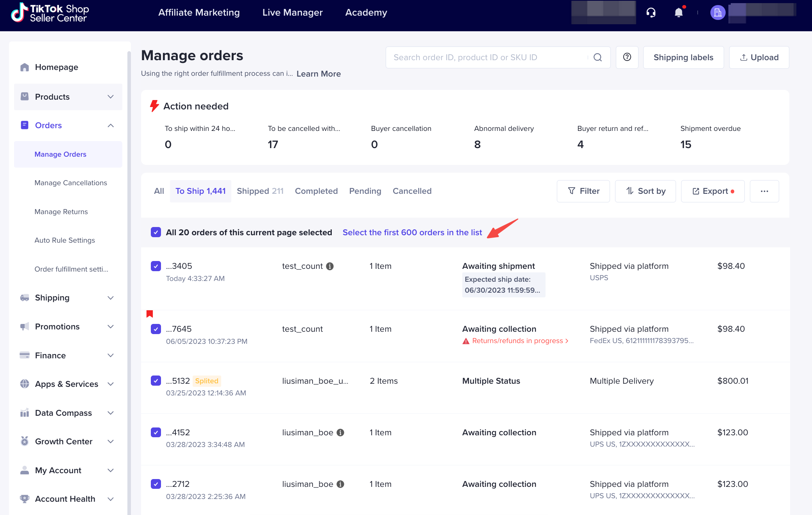Click the Data Compass chart icon in sidebar
The width and height of the screenshot is (812, 515).
[x=25, y=413]
